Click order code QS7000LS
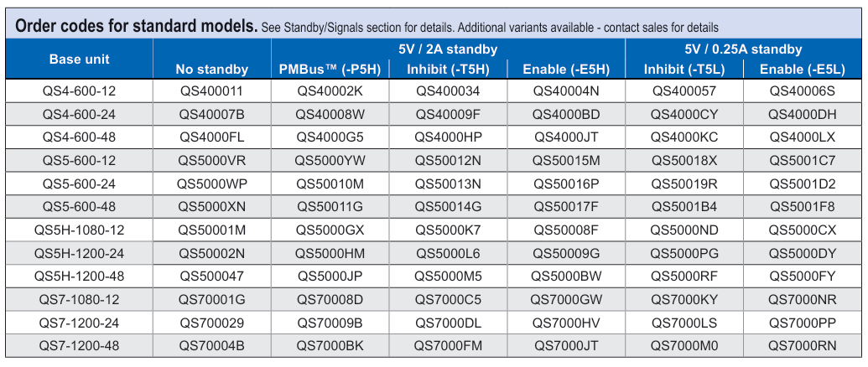Screen dimensions: 868x367 684,323
